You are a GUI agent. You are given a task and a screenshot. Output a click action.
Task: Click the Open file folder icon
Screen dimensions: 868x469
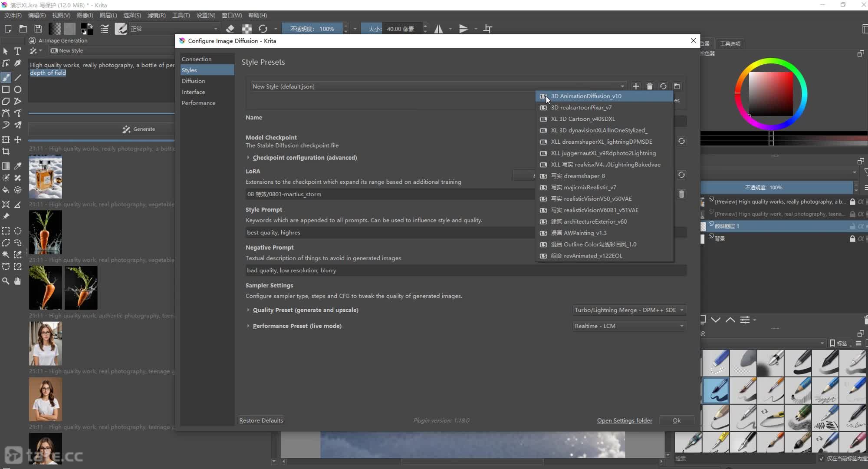click(23, 29)
